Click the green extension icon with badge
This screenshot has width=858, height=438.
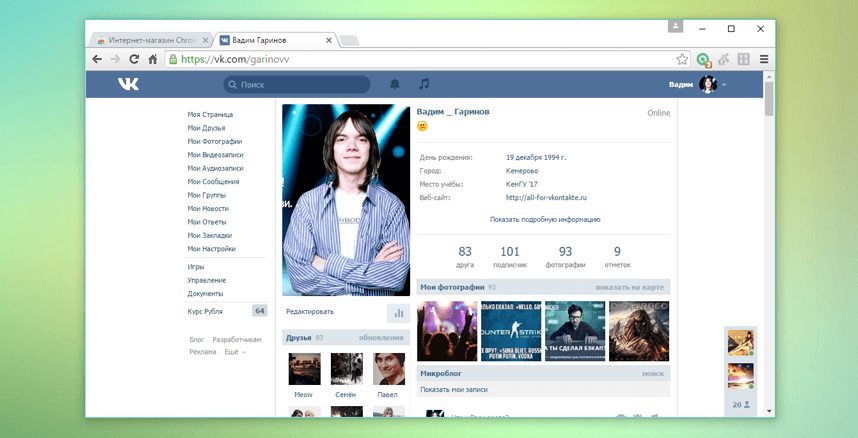click(704, 59)
